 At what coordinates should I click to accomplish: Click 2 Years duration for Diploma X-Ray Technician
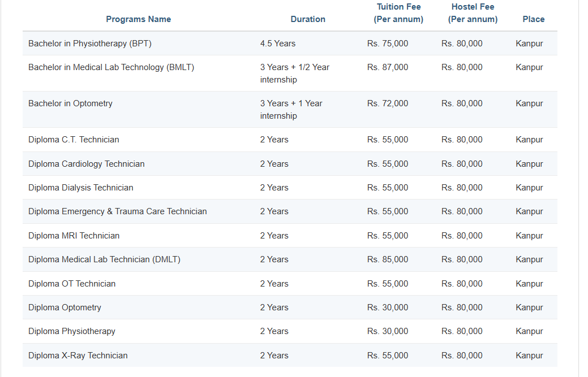click(x=274, y=356)
